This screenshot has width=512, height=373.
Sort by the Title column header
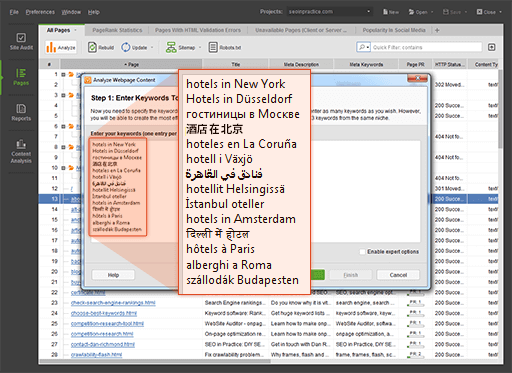[x=235, y=64]
